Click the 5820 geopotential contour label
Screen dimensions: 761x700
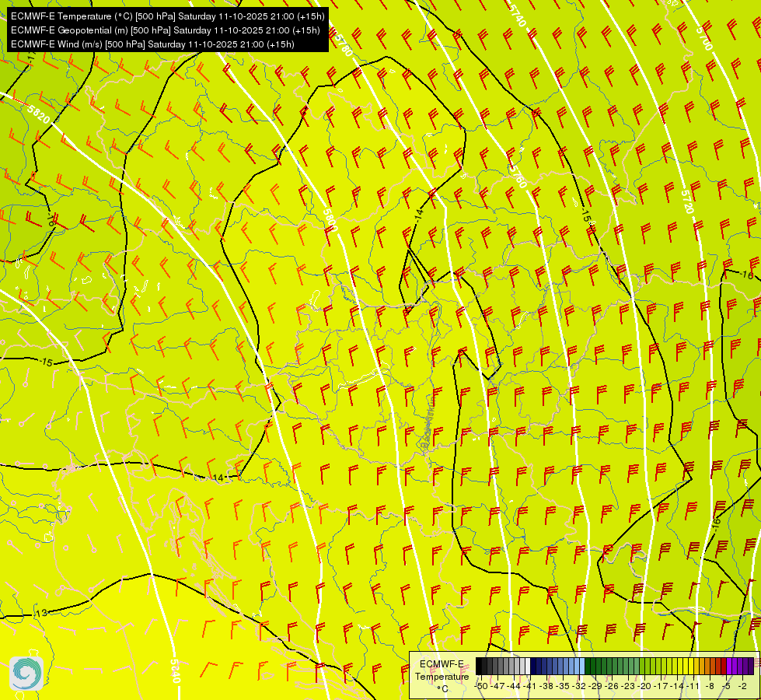click(38, 115)
